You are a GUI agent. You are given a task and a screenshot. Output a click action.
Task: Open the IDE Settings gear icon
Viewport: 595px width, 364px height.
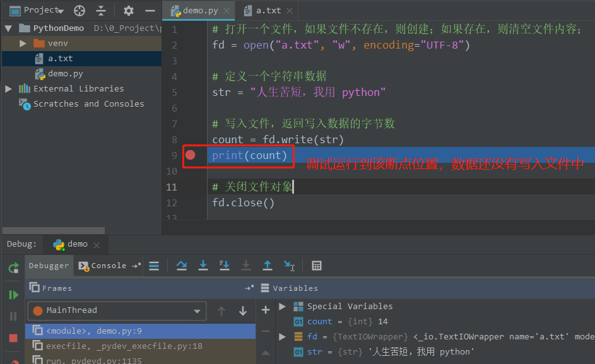coord(127,10)
